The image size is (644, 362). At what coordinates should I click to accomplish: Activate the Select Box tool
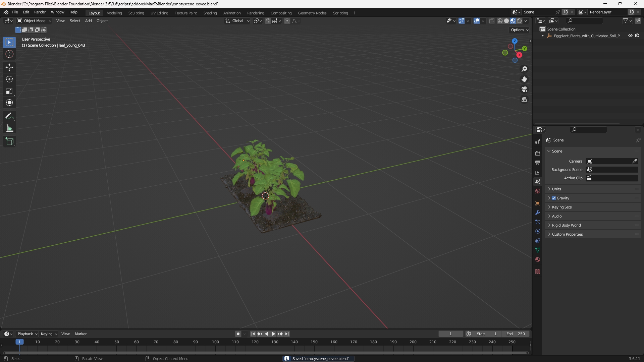[9, 42]
